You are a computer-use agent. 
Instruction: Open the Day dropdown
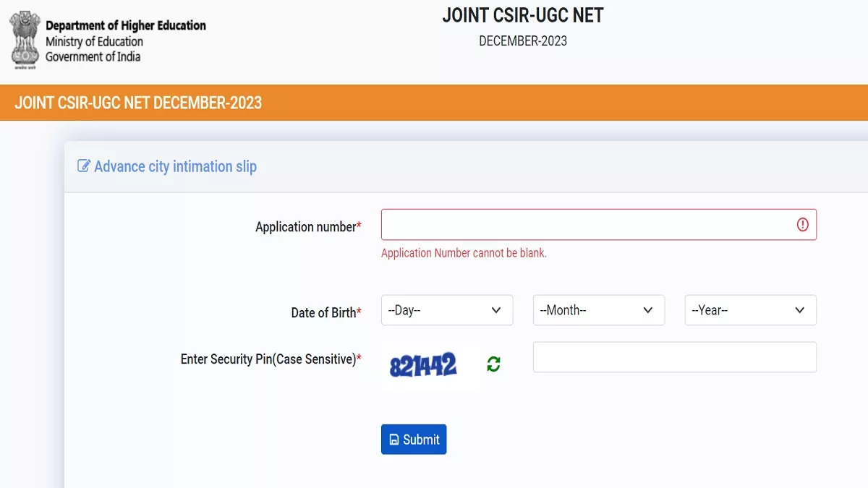[x=447, y=310]
